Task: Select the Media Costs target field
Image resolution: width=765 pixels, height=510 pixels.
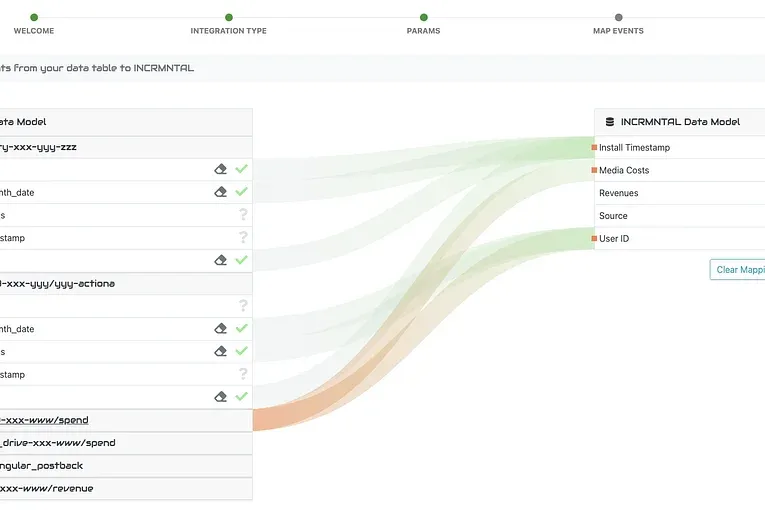Action: pyautogui.click(x=680, y=170)
